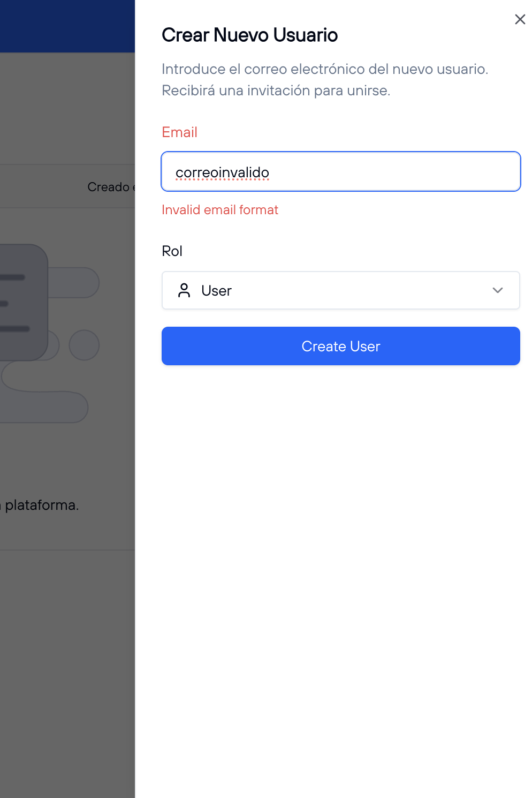
Task: Click the misspelled correoinvalido text
Action: [x=222, y=172]
